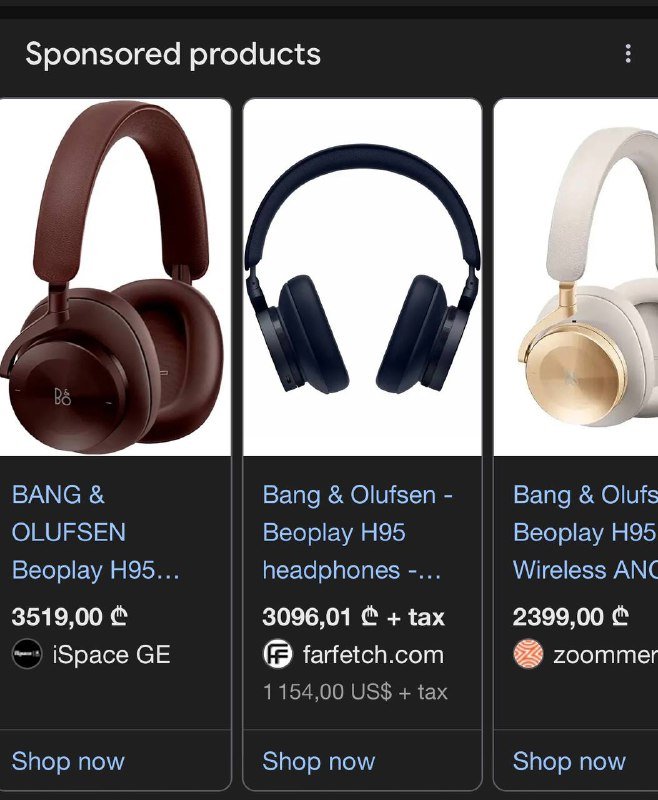Viewport: 658px width, 800px height.
Task: Click the zoommer orange store logo
Action: [528, 654]
